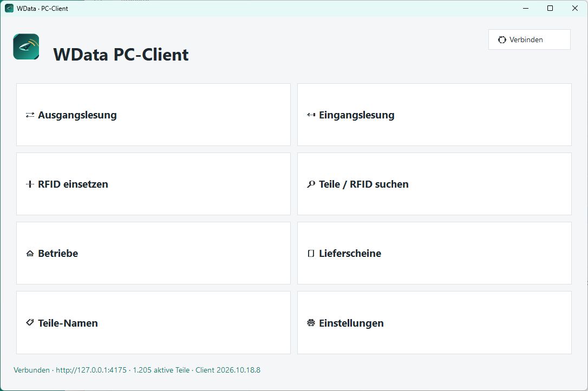Click the house icon beside Betriebe
Screen dimensions: 588x391
coord(30,254)
